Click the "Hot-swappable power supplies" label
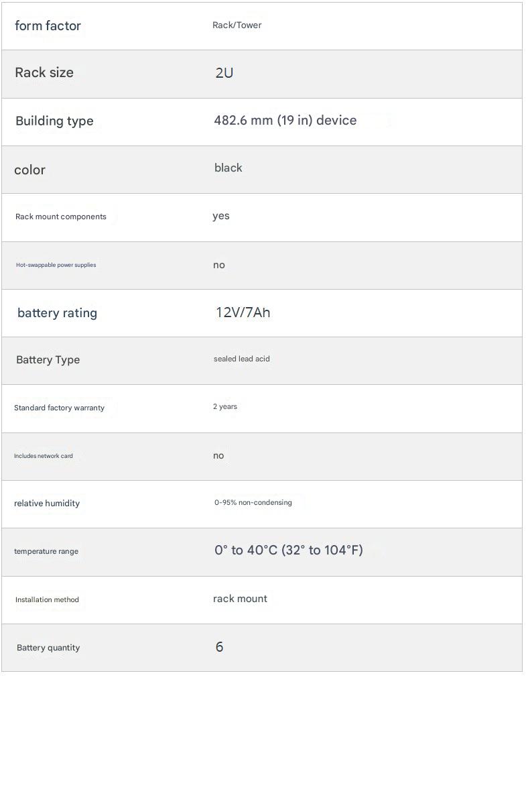The image size is (526, 812). tap(56, 265)
